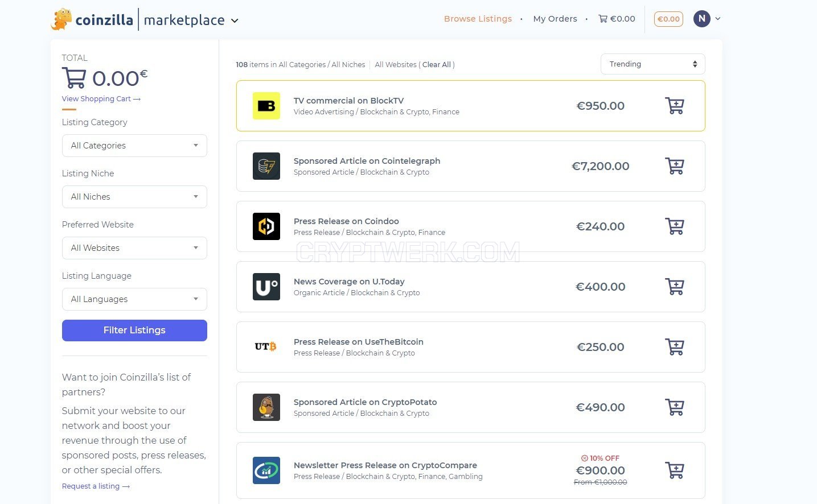Add BlockTV TV commercial to cart
The image size is (817, 504).
coord(675,106)
